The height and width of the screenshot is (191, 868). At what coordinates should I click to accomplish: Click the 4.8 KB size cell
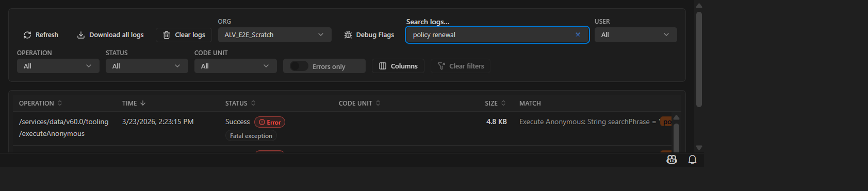coord(497,122)
